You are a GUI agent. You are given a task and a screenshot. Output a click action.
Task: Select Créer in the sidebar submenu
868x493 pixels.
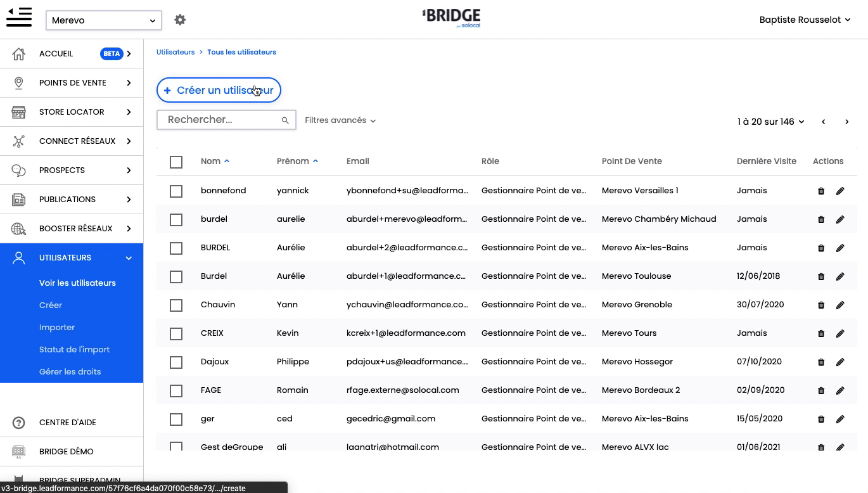coord(51,305)
